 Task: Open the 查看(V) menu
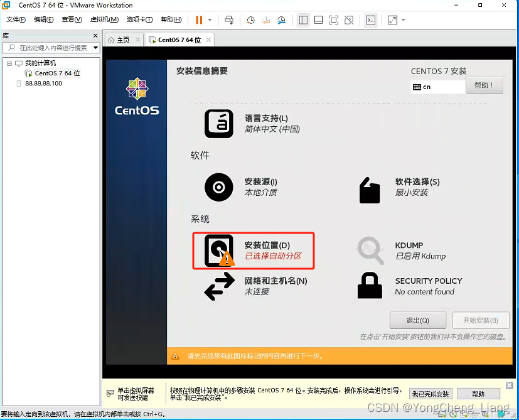click(x=72, y=19)
